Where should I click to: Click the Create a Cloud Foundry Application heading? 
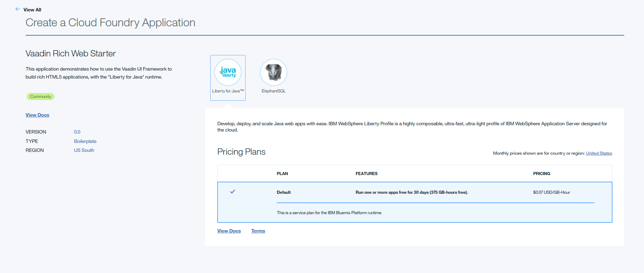(x=111, y=22)
